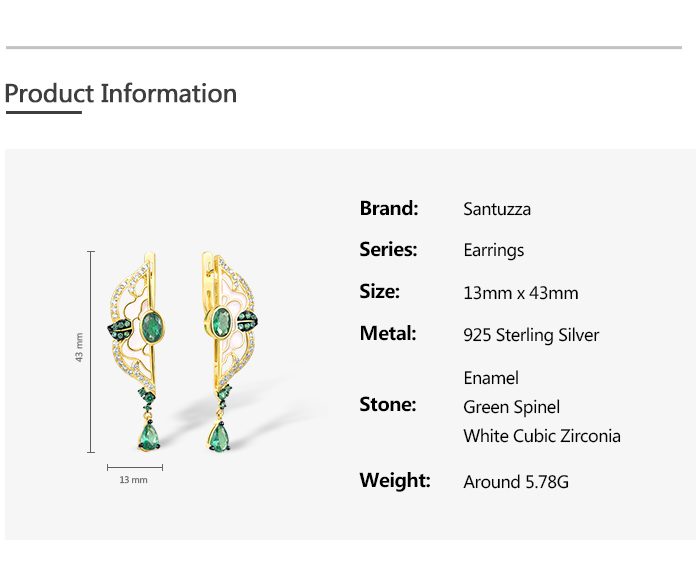This screenshot has width=700, height=588.
Task: Click the Earrings series value
Action: [x=494, y=250]
